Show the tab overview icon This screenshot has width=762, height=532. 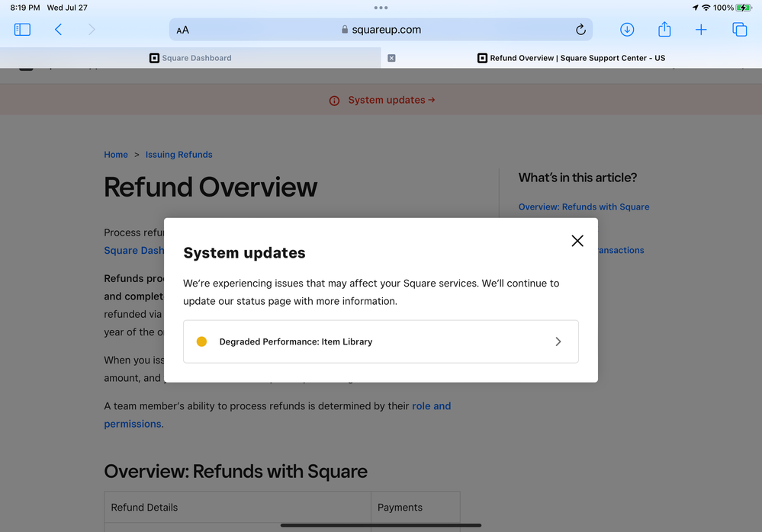(739, 30)
